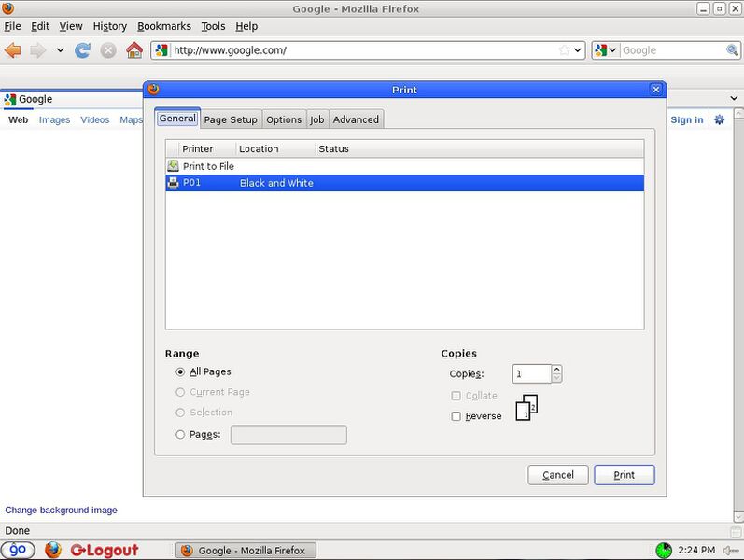744x560 pixels.
Task: Sort by the Location column header
Action: (275, 148)
